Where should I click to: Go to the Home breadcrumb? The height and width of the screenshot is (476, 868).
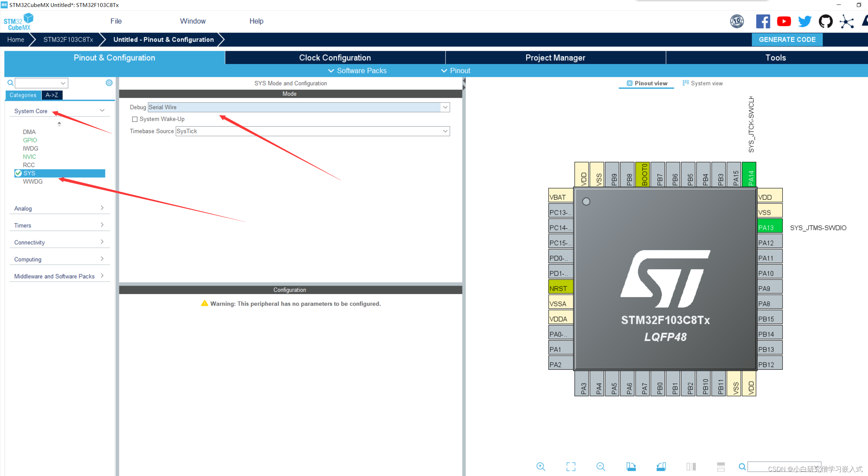(16, 40)
